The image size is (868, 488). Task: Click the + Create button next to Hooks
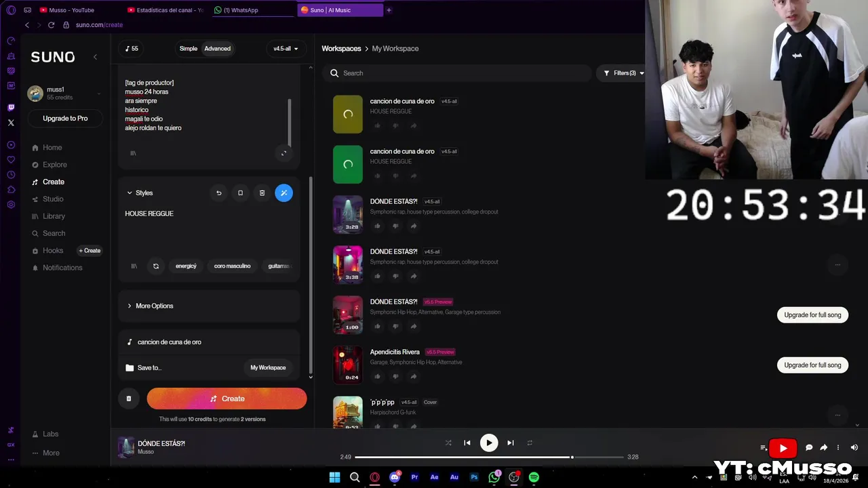90,251
